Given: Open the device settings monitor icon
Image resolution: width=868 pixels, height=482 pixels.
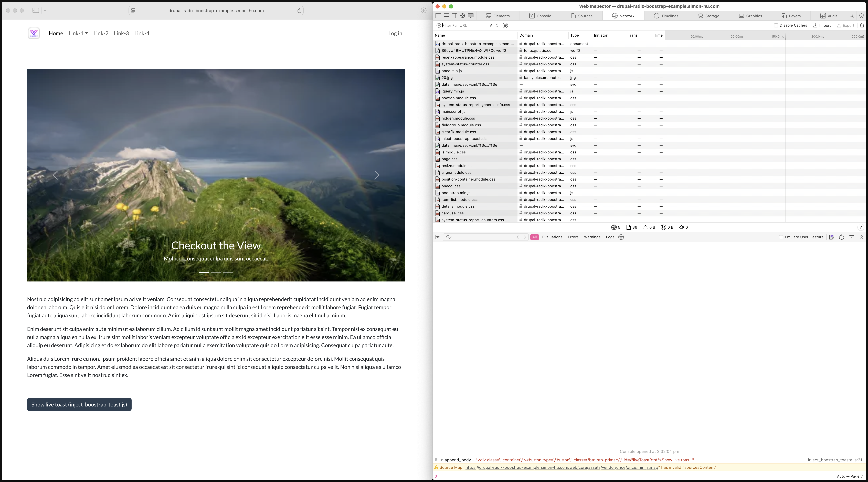Looking at the screenshot, I should click(471, 16).
